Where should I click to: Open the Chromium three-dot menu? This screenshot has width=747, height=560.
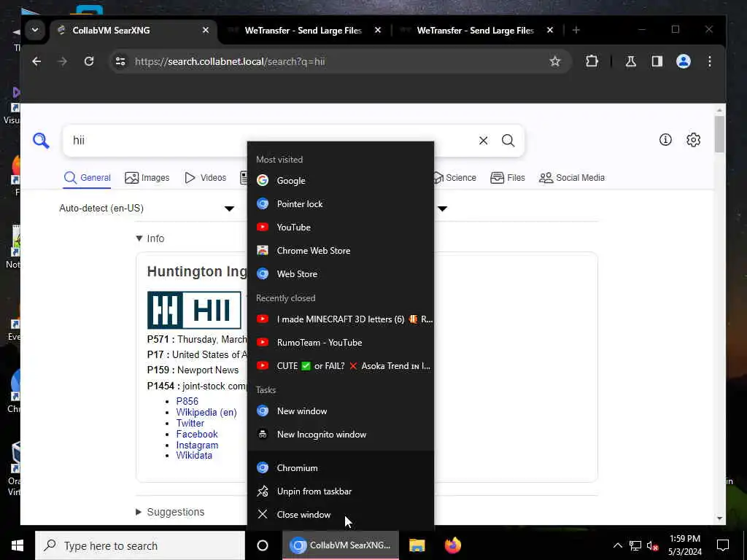pos(709,61)
